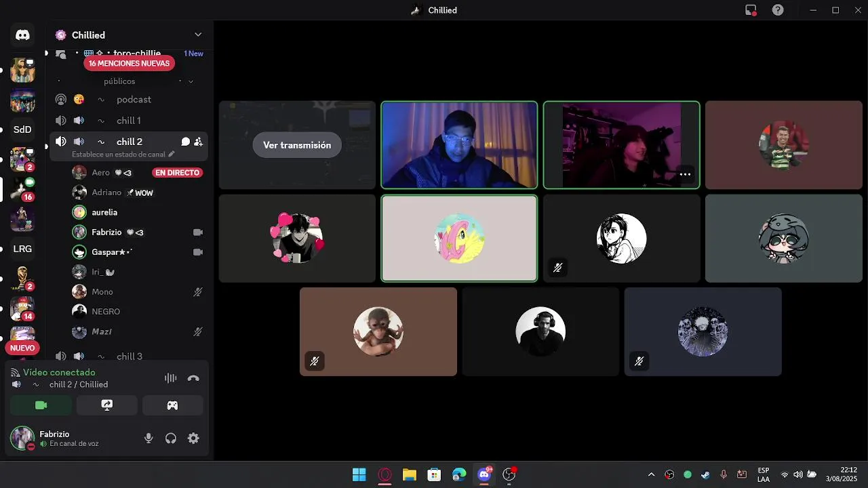The image size is (868, 488).
Task: Disconnect from voice with hang-up icon
Action: [x=193, y=378]
